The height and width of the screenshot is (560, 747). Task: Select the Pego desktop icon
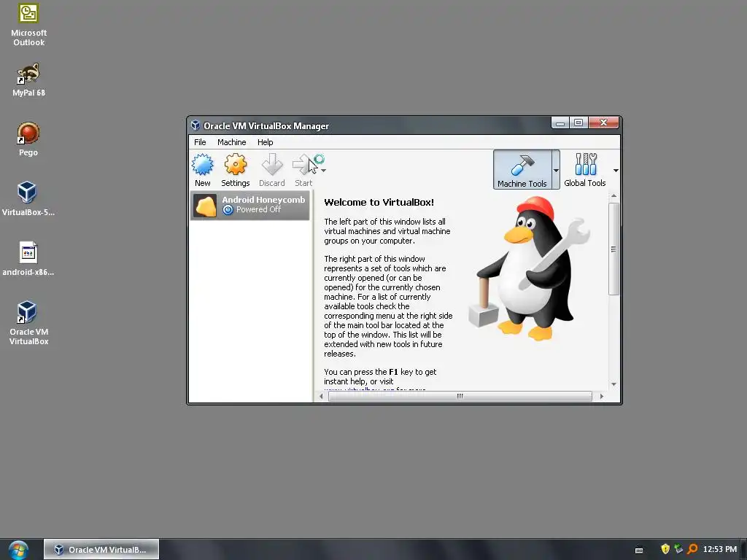pyautogui.click(x=28, y=139)
